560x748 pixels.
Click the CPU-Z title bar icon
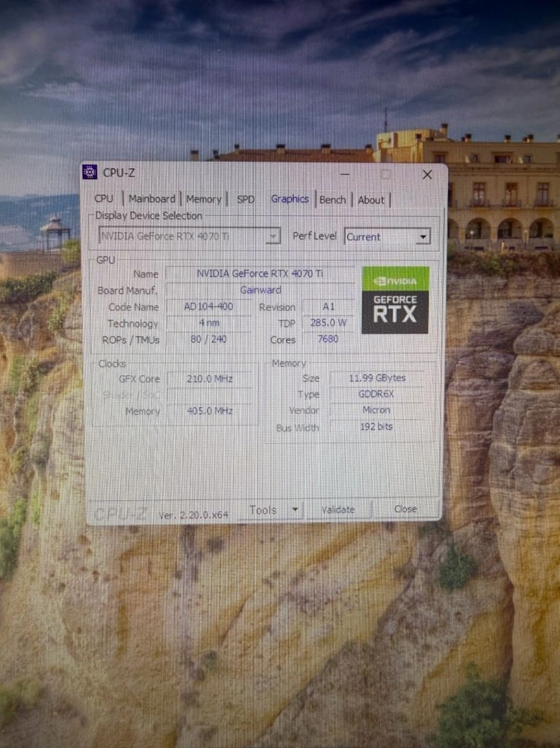click(x=90, y=172)
